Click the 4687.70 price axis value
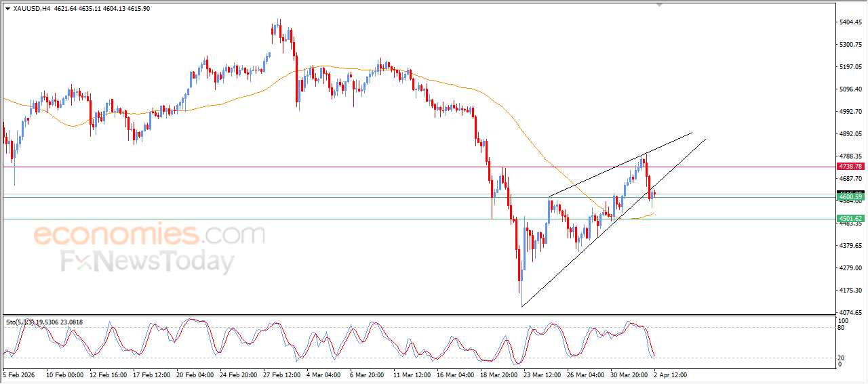 [x=850, y=179]
